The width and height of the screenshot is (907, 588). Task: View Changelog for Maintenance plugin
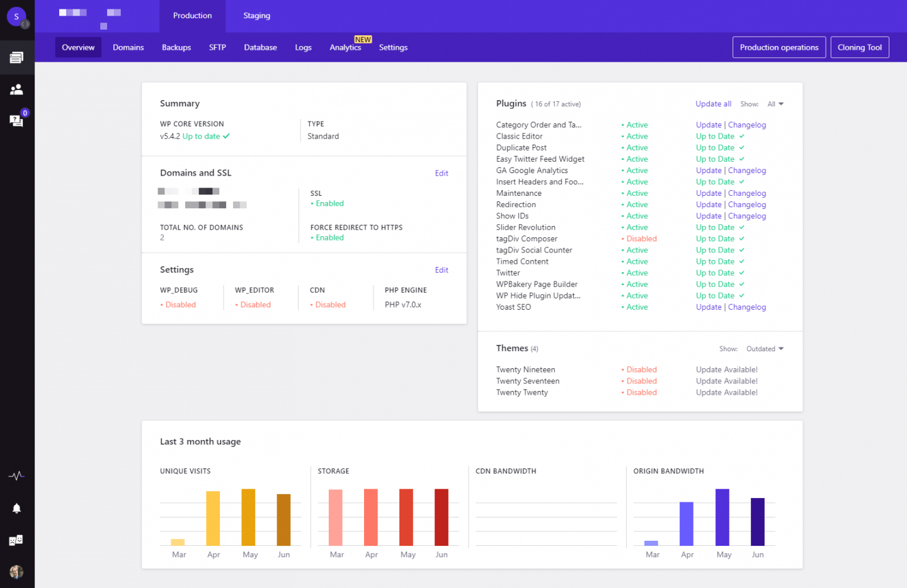coord(747,193)
